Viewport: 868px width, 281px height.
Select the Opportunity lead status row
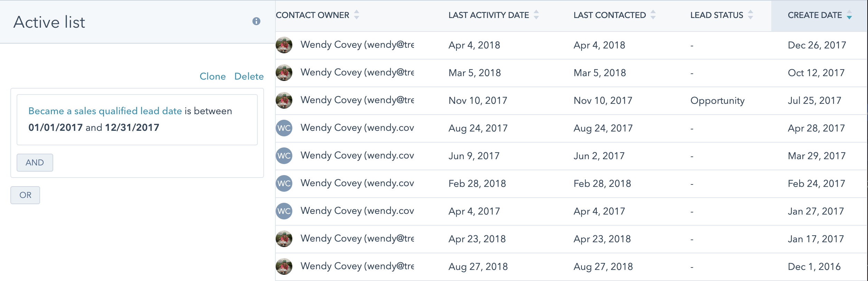coord(572,101)
